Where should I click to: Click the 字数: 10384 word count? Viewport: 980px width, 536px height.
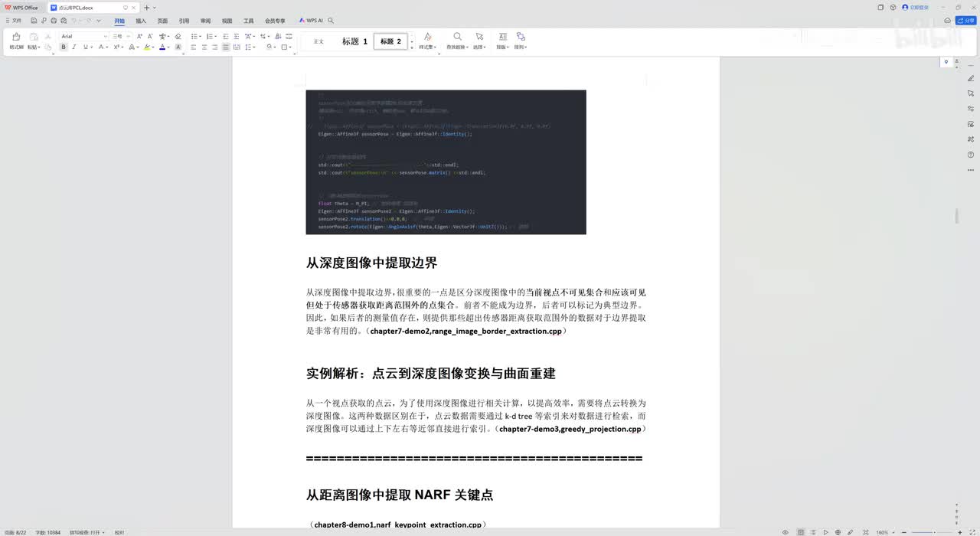click(47, 532)
